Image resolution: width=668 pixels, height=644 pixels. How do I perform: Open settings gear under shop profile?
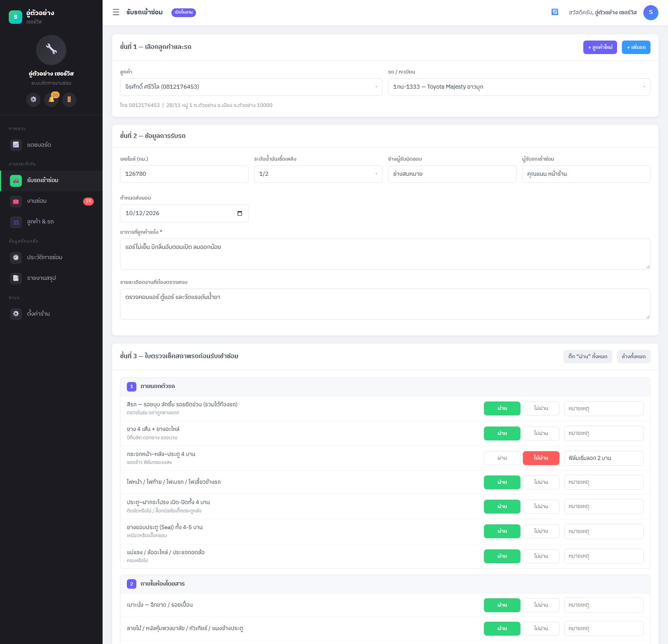(x=33, y=99)
